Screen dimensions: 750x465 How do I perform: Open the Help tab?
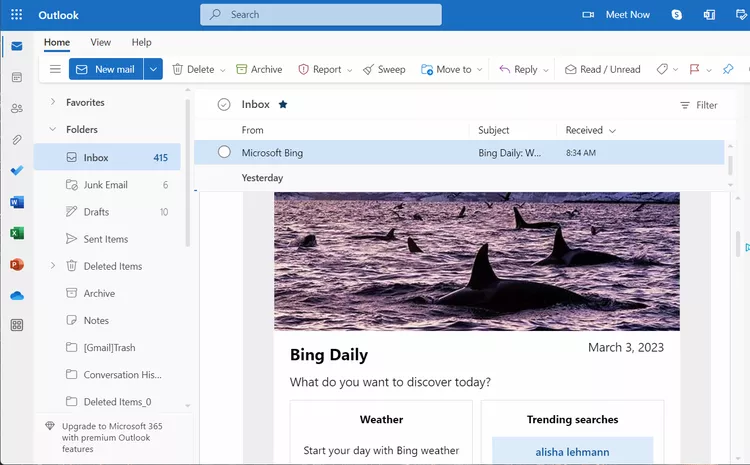142,43
